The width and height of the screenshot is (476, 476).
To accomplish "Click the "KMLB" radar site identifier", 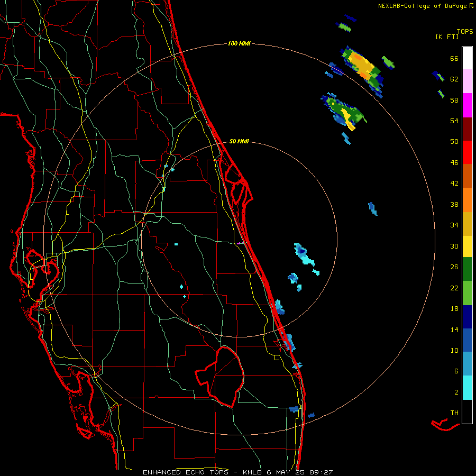I will point(253,472).
